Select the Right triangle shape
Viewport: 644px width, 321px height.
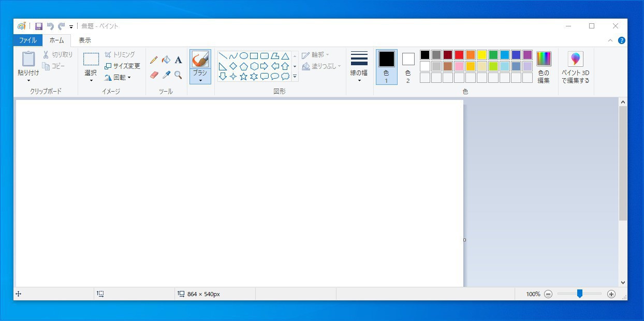tap(223, 66)
